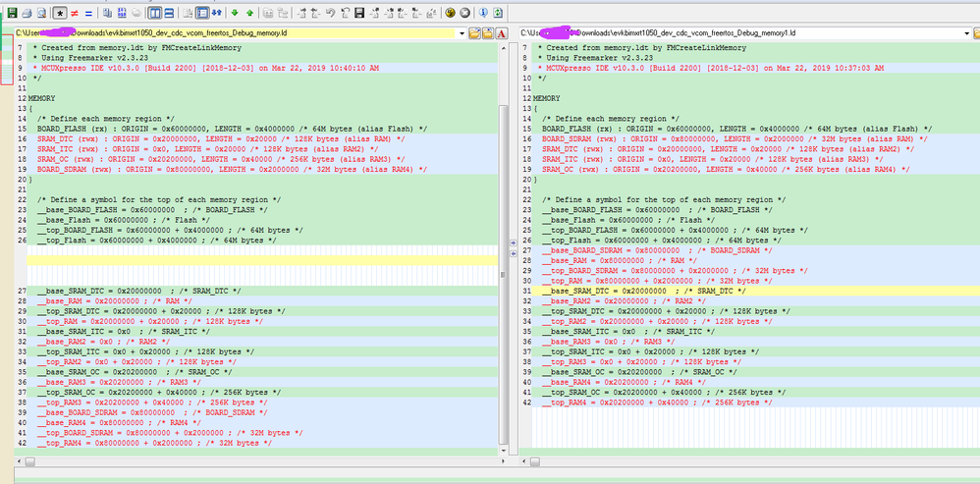The height and width of the screenshot is (484, 980).
Task: Toggle blue equals Show Same filter
Action: tap(88, 13)
